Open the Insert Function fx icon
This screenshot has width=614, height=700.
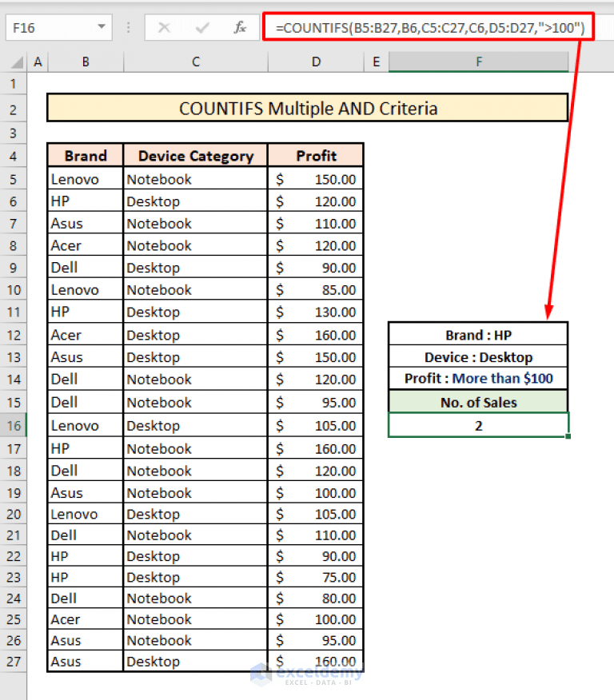tap(240, 28)
